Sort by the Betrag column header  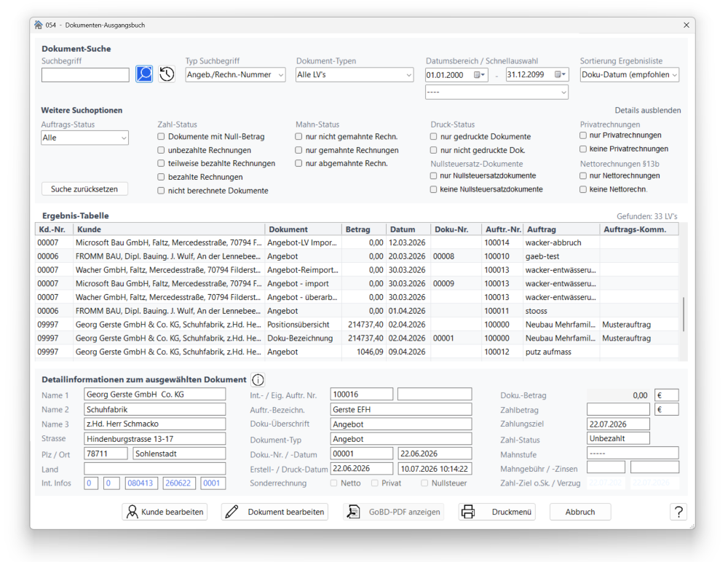coord(363,229)
